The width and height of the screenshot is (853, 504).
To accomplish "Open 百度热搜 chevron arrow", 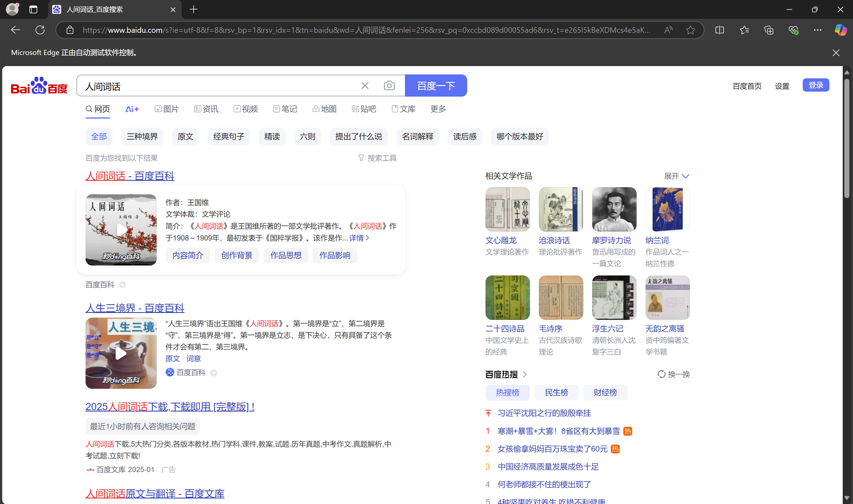I will tap(525, 375).
